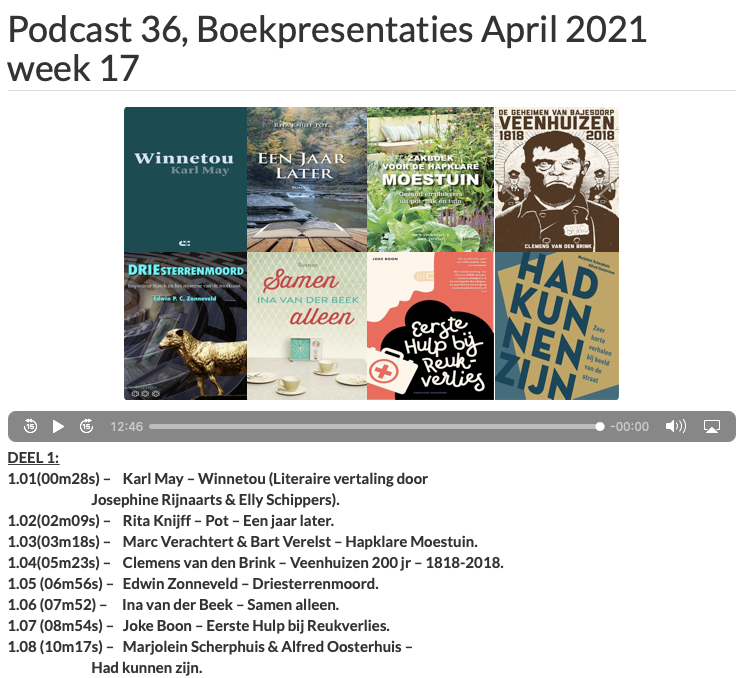Open the Een Jaar Later book cover
The height and width of the screenshot is (678, 739).
(x=307, y=179)
